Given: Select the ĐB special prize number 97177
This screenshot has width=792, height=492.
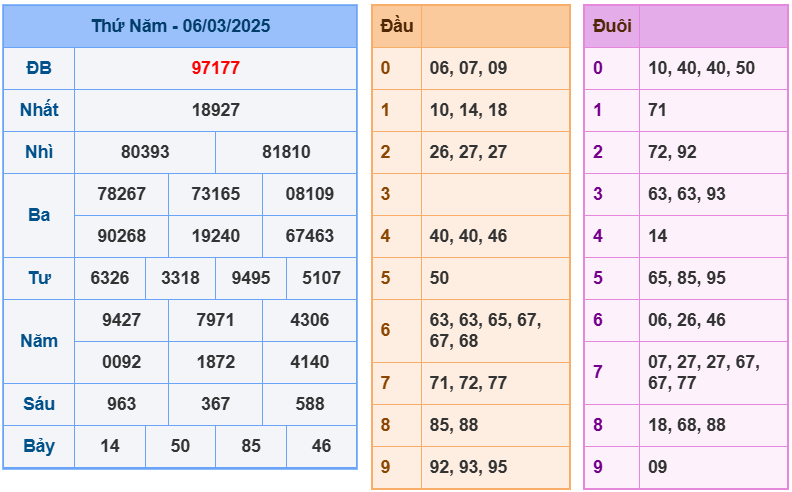Looking at the screenshot, I should (x=215, y=68).
